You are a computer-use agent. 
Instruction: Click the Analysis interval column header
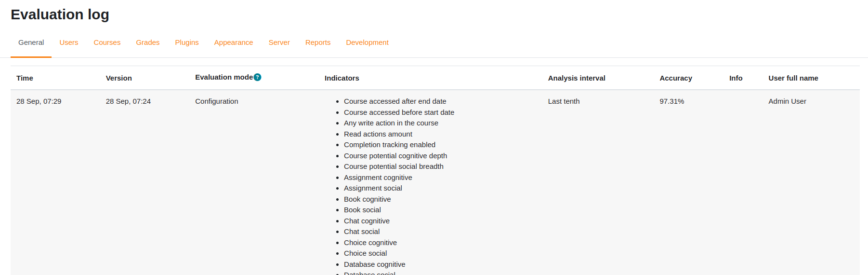(x=577, y=78)
